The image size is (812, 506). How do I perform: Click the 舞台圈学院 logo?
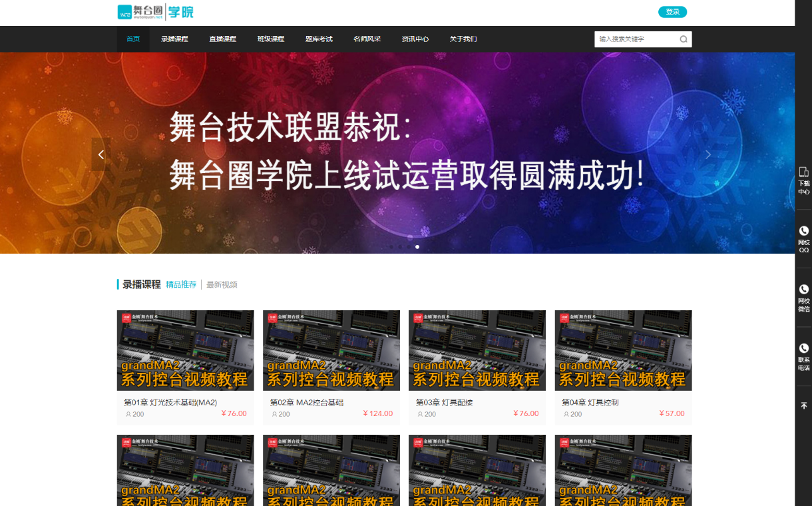(x=155, y=12)
